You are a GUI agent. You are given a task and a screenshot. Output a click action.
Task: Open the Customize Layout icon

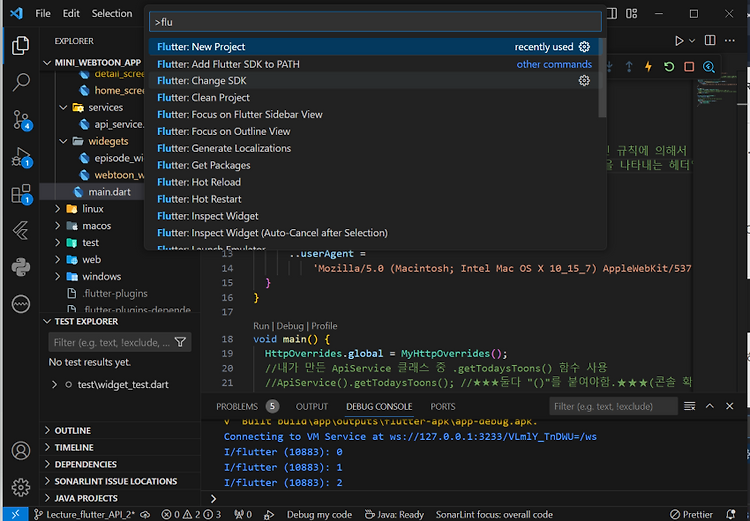[631, 13]
